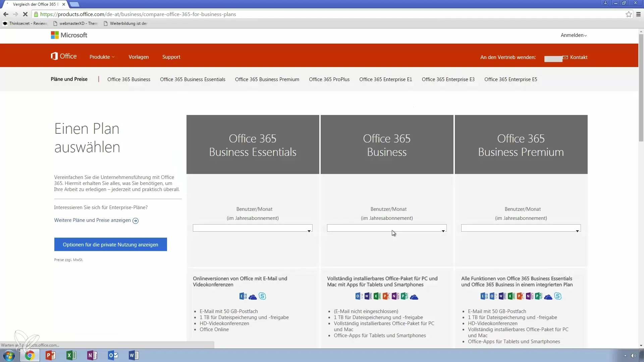Click the Exchange icon under Business Premium
644x362 pixels.
[x=484, y=296]
